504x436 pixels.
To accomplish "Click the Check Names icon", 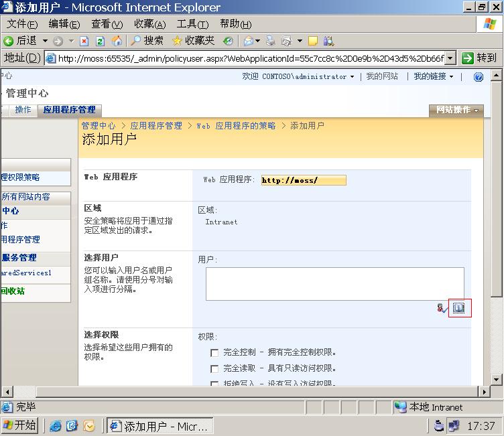I will pyautogui.click(x=442, y=309).
